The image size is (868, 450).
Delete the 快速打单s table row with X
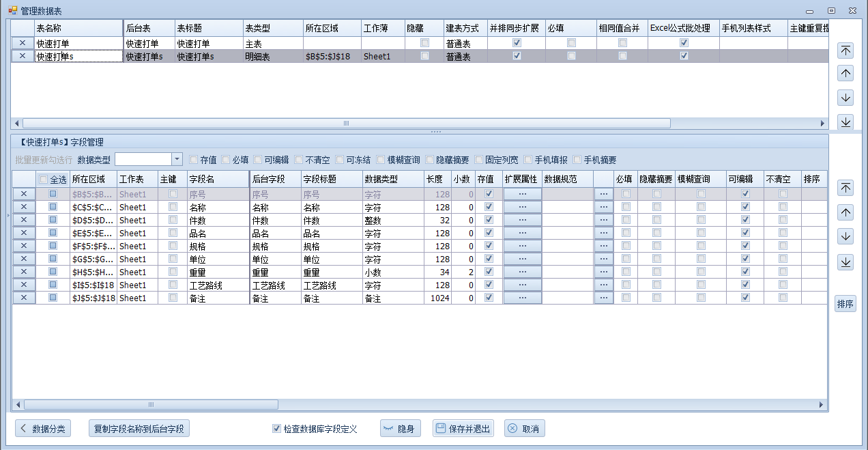pyautogui.click(x=23, y=57)
